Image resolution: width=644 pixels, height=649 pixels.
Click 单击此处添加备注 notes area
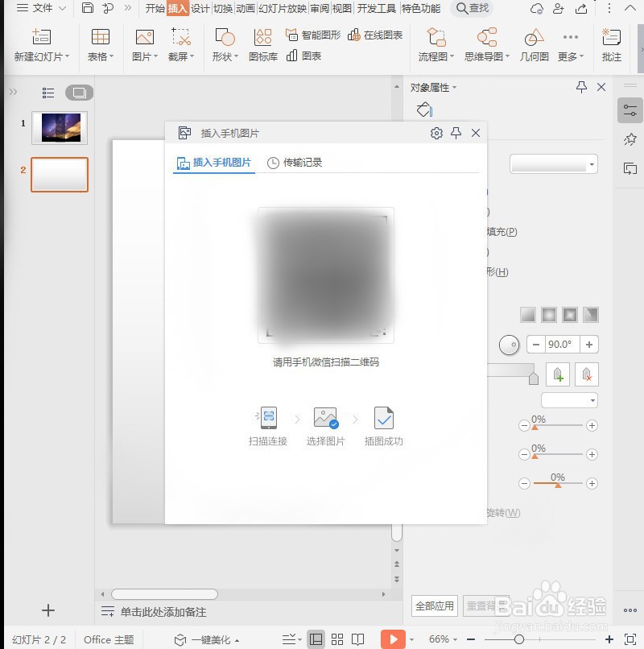[x=163, y=612]
